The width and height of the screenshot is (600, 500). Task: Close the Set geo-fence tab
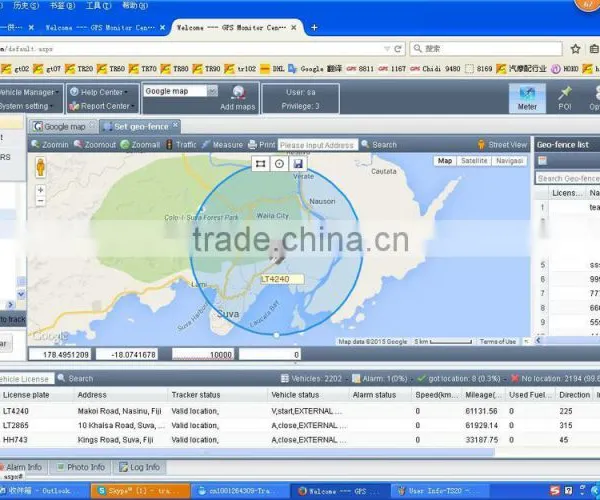click(175, 125)
